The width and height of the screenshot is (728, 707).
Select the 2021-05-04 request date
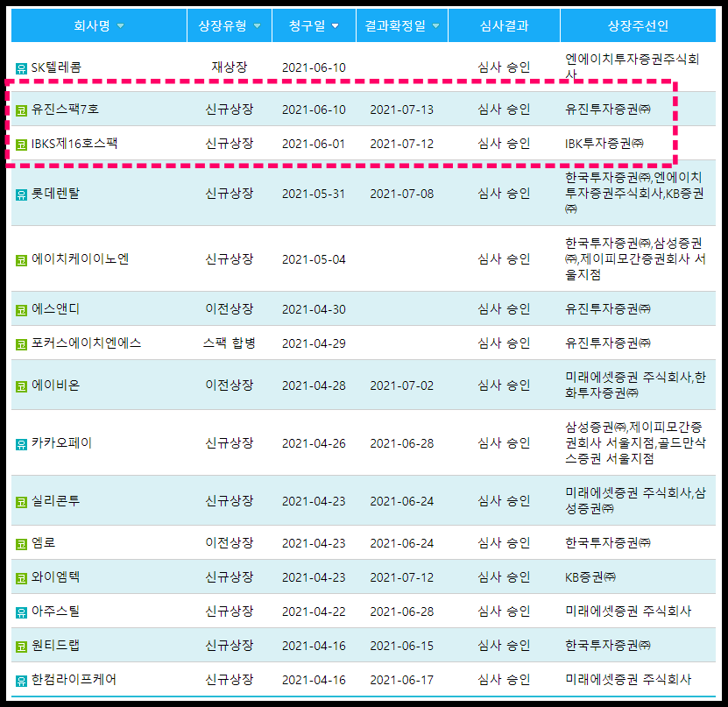click(314, 260)
